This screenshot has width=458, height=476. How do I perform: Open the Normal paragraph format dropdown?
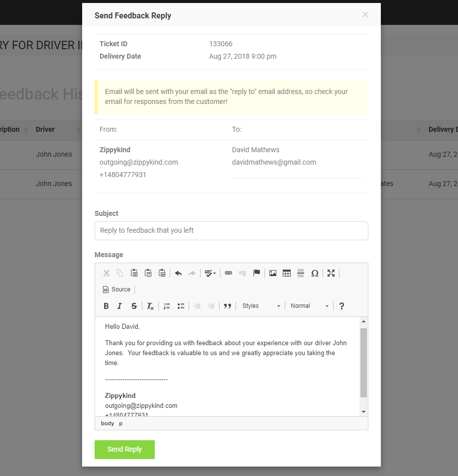[x=309, y=306]
